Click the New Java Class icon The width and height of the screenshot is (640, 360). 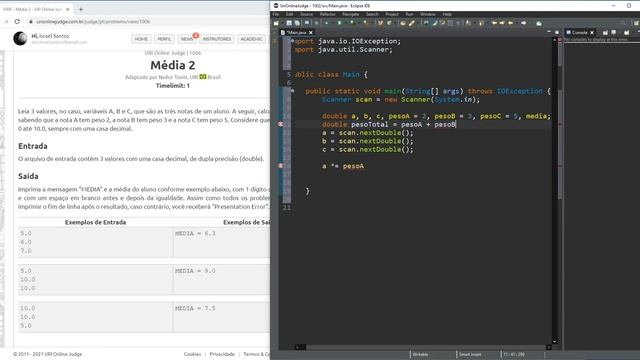[389, 23]
